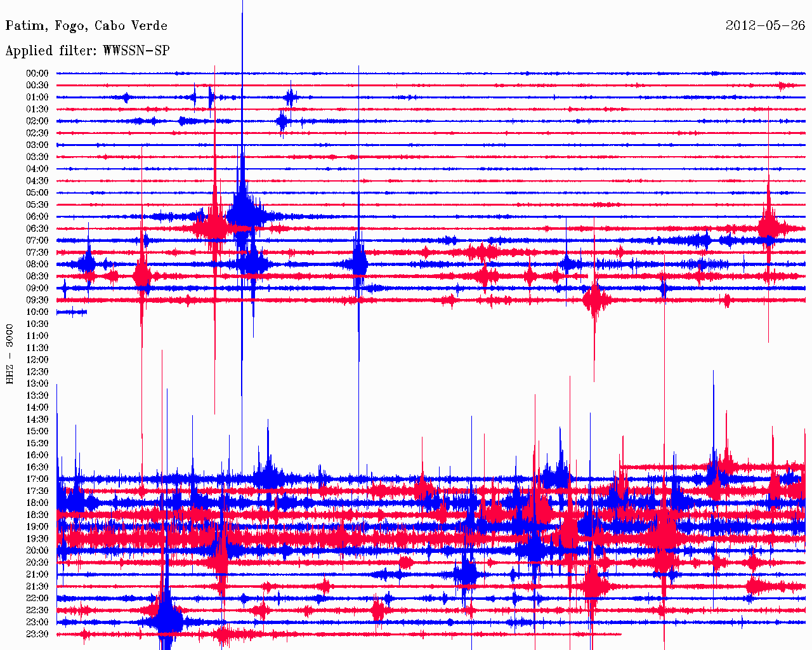
Task: Click the short blue trace segment at 10:00
Action: tap(72, 312)
